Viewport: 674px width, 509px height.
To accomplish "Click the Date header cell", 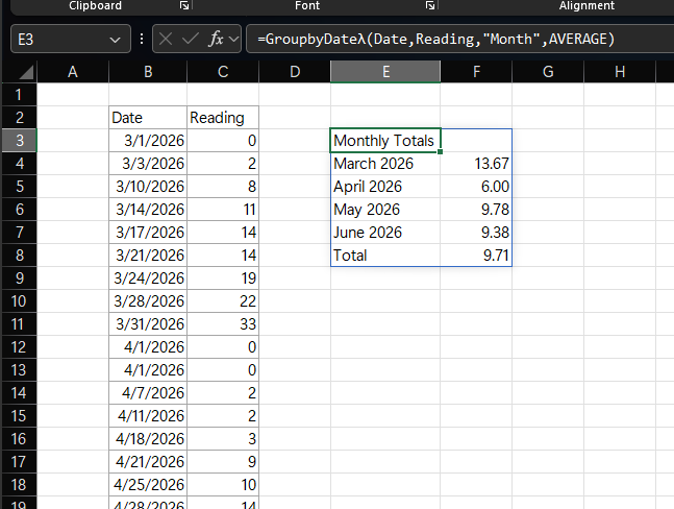I will click(148, 117).
